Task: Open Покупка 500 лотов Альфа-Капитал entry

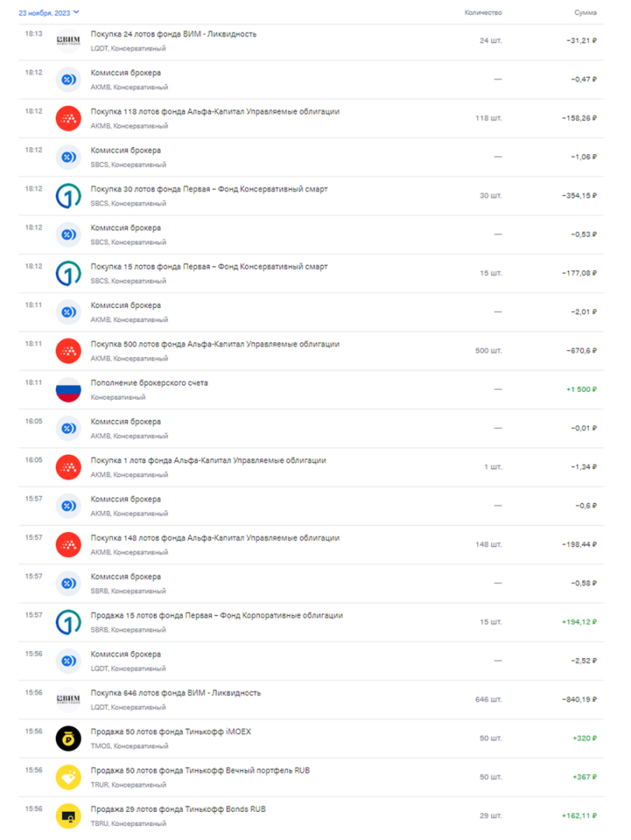Action: [215, 344]
